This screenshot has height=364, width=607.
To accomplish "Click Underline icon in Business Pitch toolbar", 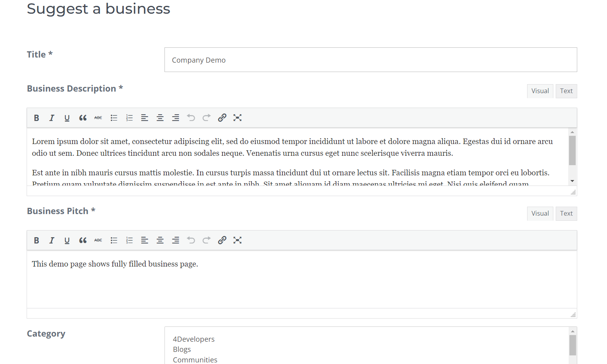I will 67,240.
